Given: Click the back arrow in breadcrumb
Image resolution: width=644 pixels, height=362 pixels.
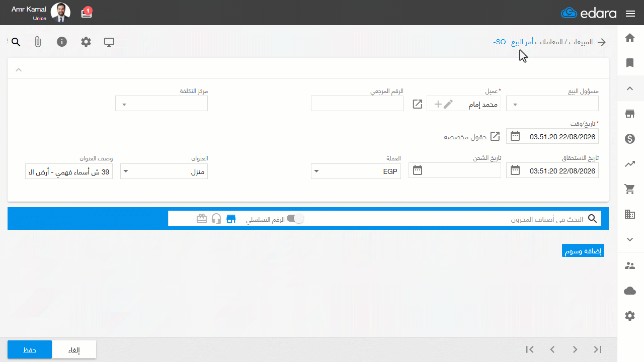Looking at the screenshot, I should coord(602,42).
